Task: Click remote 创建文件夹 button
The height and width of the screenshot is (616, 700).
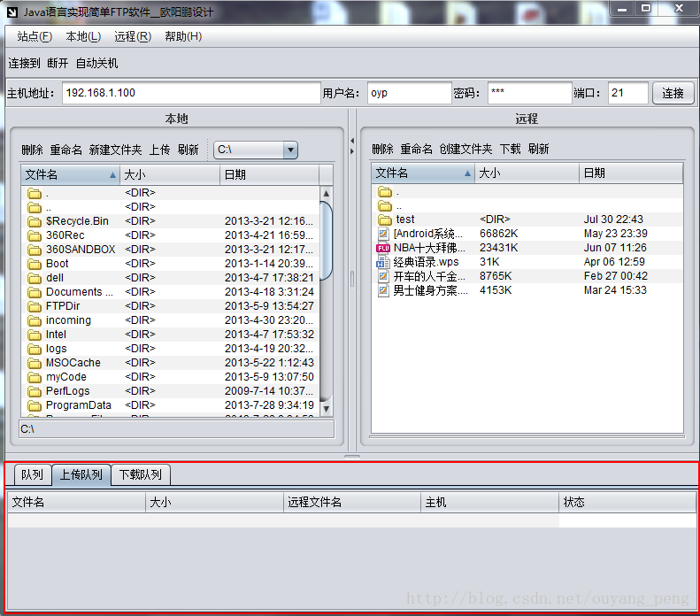Action: point(465,149)
